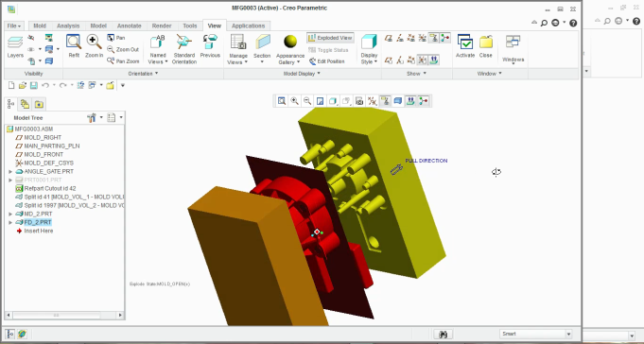The height and width of the screenshot is (344, 644).
Task: Toggle annotation display in Show group top row
Action: coord(433,38)
